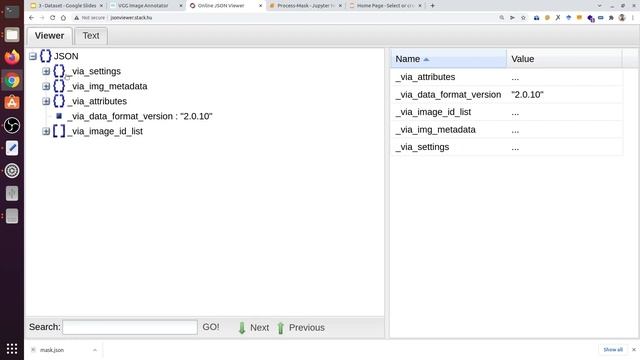Click _via_image_id_list in the property grid
This screenshot has width=640, height=360.
(x=433, y=112)
